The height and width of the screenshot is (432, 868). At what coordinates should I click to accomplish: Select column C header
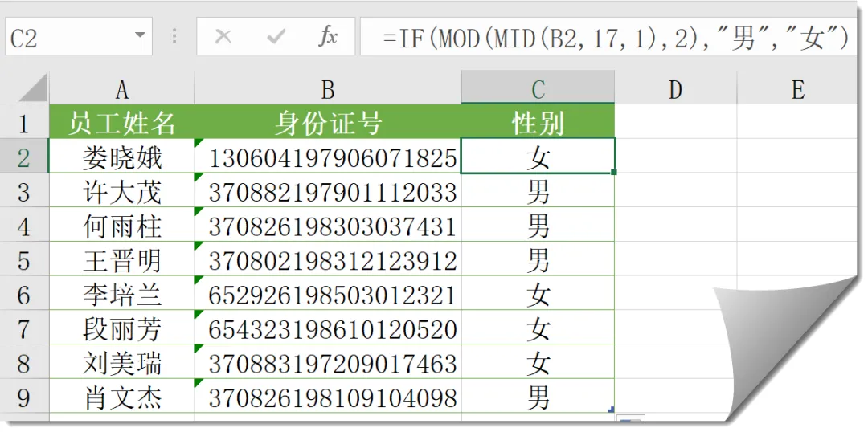[x=538, y=88]
